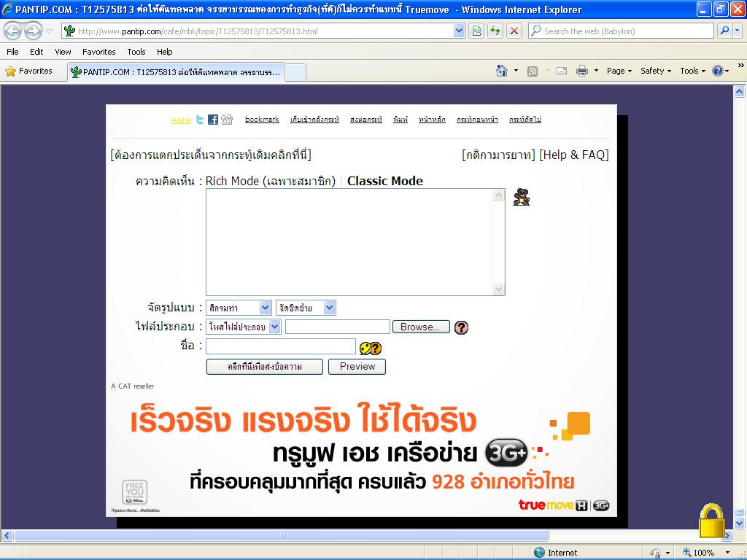This screenshot has height=560, width=747.
Task: Click the red X stop-loading icon
Action: (514, 31)
